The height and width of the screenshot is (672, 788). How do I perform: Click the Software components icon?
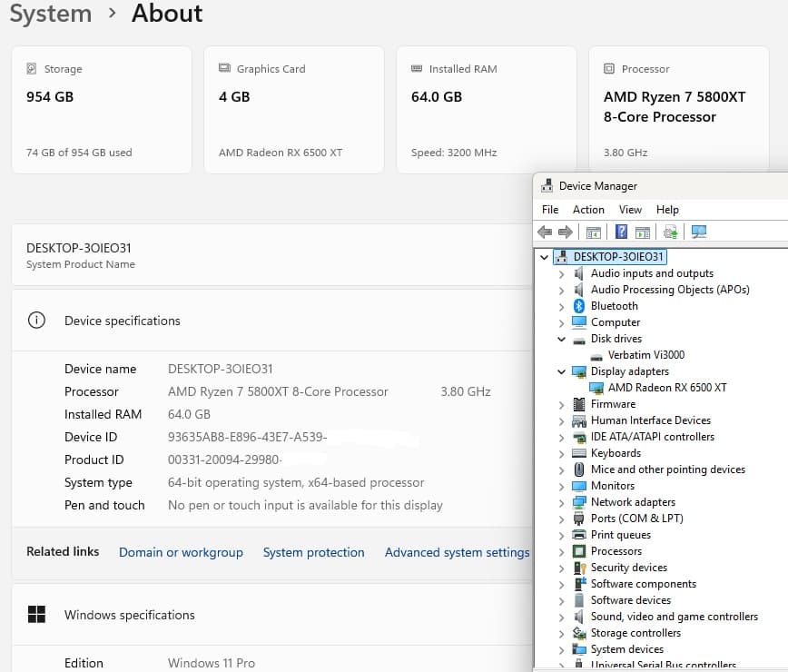(x=580, y=584)
